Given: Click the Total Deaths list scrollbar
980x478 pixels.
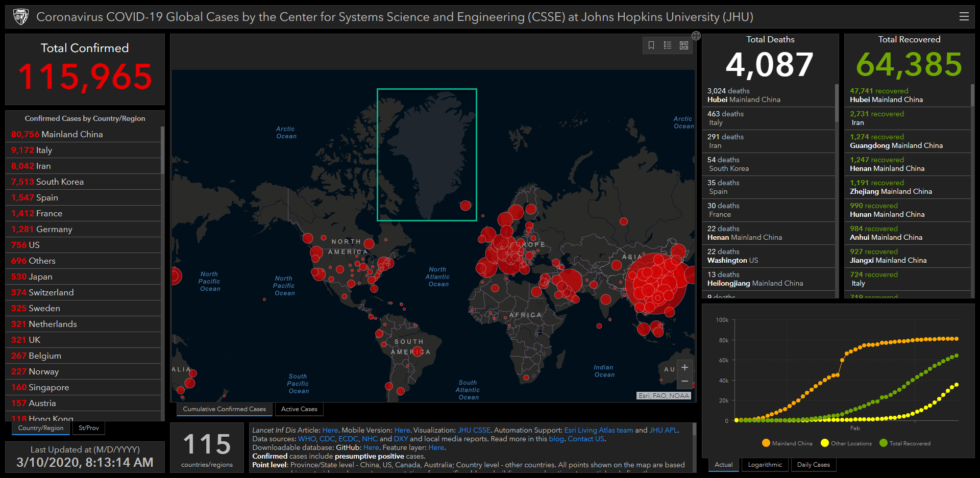Looking at the screenshot, I should click(x=837, y=104).
